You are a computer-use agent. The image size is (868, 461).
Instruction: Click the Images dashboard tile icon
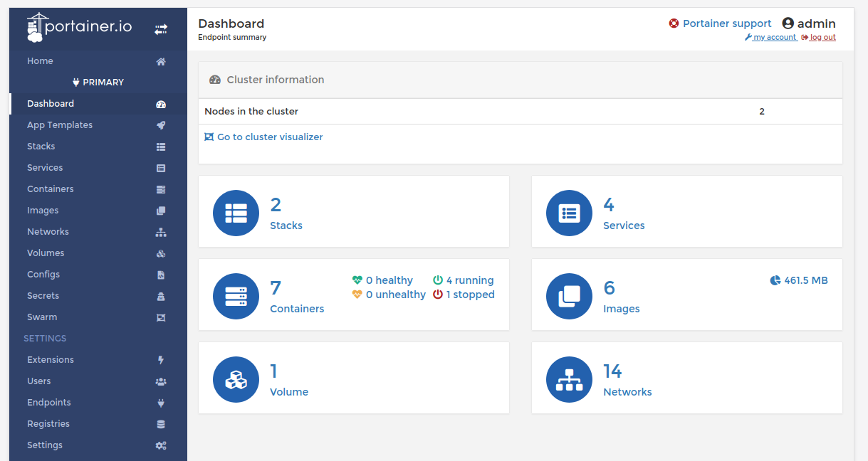[569, 296]
